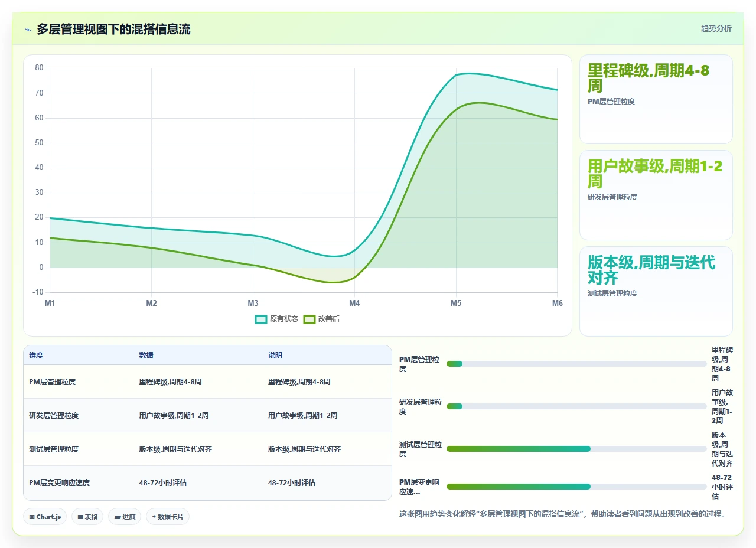Click the -10 y-axis tick label
The image size is (756, 548).
point(38,292)
